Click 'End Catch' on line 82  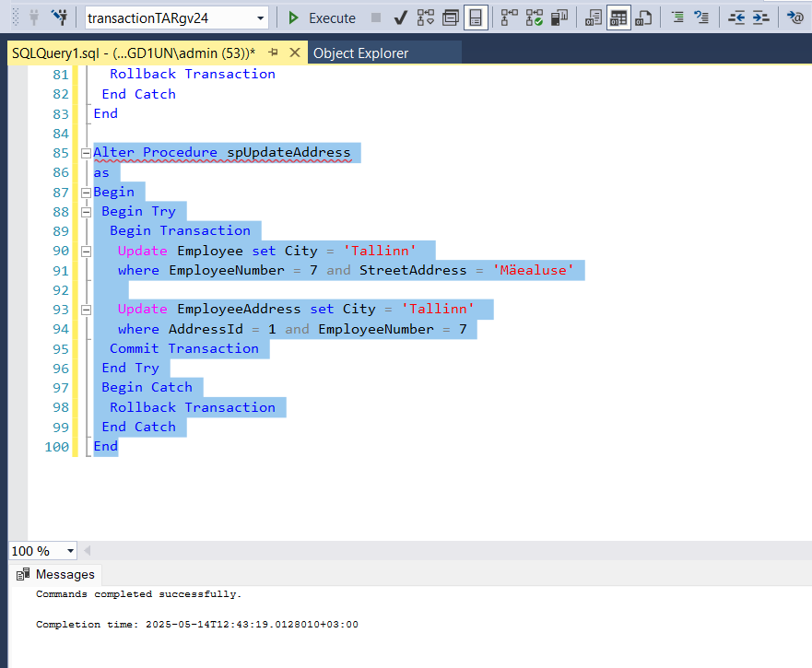[139, 94]
